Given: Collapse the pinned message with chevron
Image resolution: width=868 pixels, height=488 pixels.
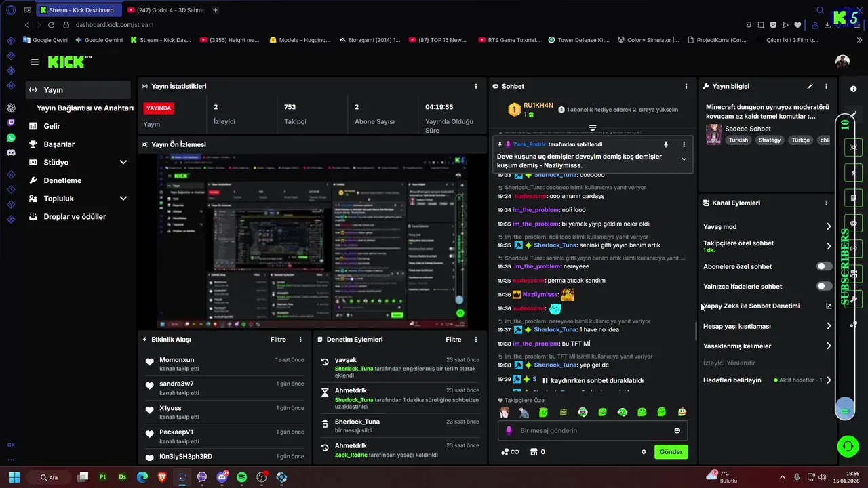Looking at the screenshot, I should pyautogui.click(x=684, y=159).
